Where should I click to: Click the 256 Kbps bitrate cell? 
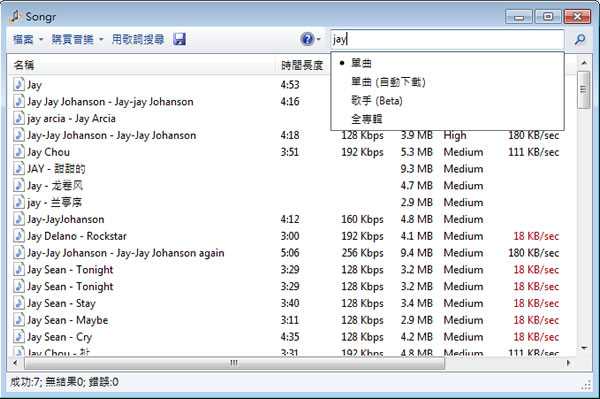(x=362, y=253)
